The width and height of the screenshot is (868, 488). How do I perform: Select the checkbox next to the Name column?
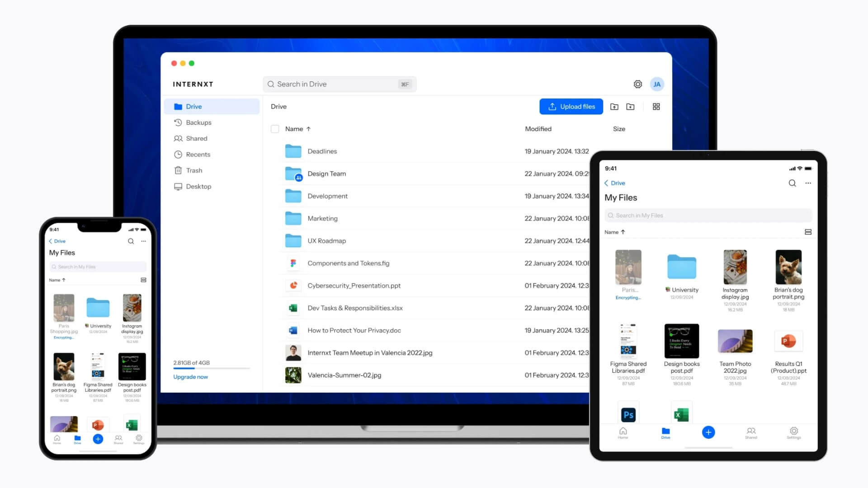pos(275,129)
